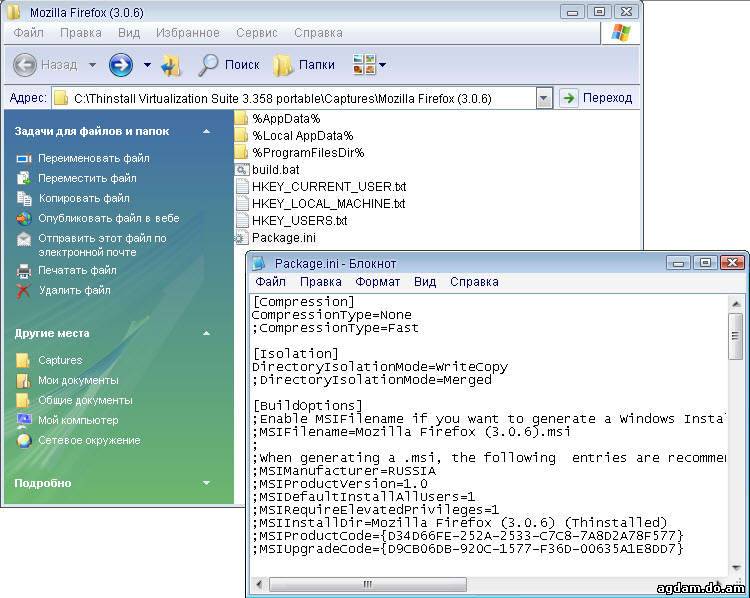Collapse the 'Задачи для файлов и папок' section
This screenshot has height=598, width=750.
coord(207,131)
